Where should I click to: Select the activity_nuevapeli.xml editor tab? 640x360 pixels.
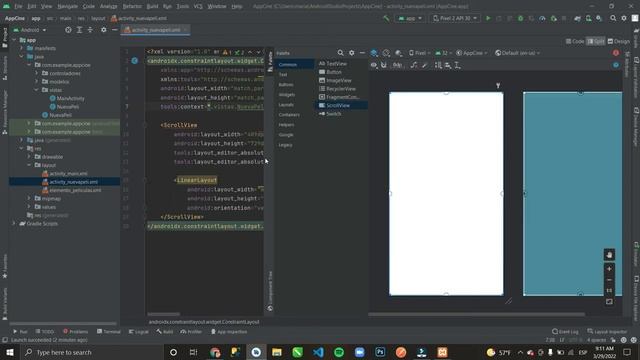155,30
